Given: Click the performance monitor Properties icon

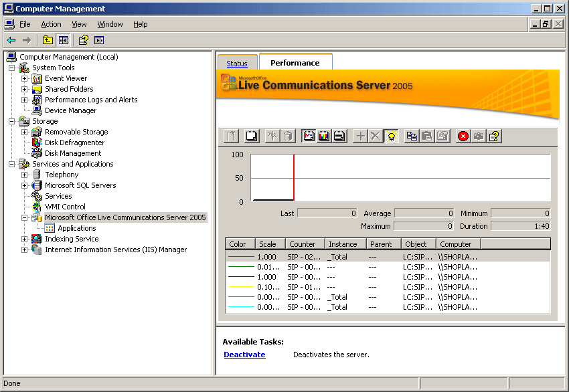Looking at the screenshot, I should pyautogui.click(x=442, y=136).
